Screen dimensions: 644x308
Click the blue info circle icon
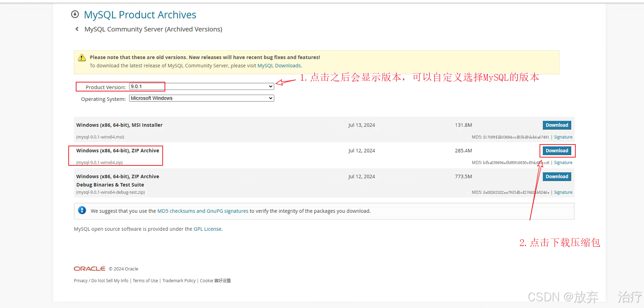pyautogui.click(x=82, y=210)
